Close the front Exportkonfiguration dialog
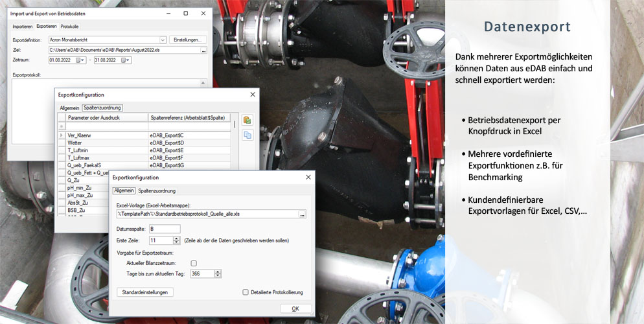 [308, 178]
